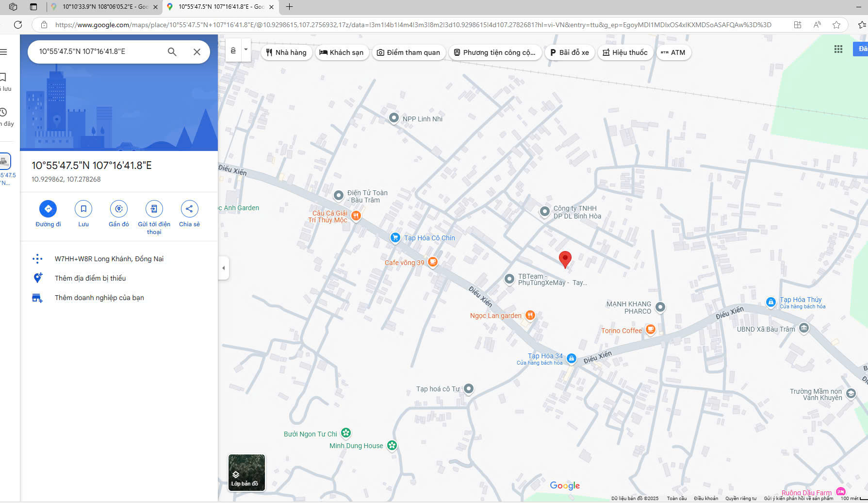
Task: Select Ngọc Lan garden marker
Action: click(x=530, y=315)
